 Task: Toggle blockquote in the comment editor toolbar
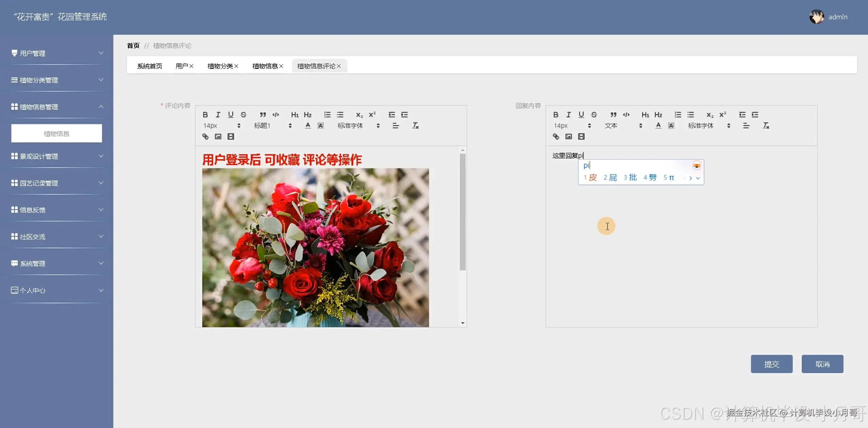pos(263,115)
